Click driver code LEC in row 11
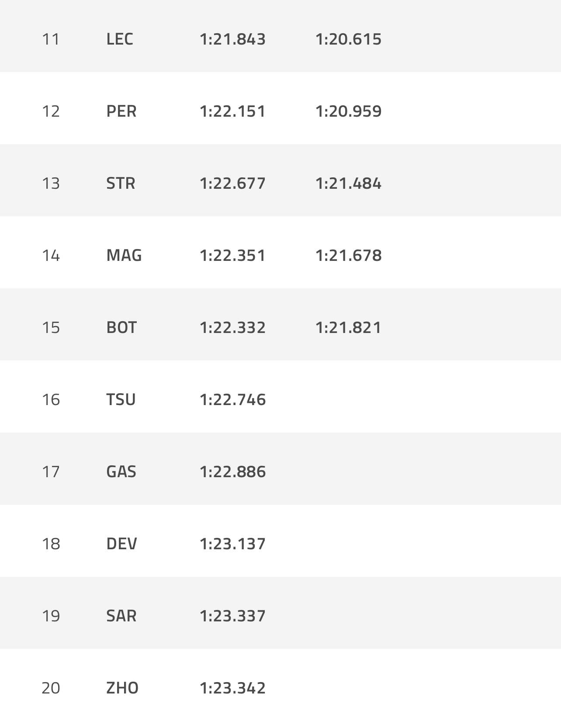The width and height of the screenshot is (561, 728). pyautogui.click(x=119, y=39)
